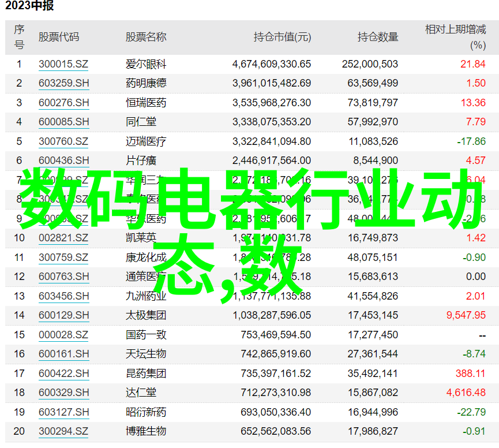This screenshot has height=448, width=499.
Task: Open the 600276.SH stock link
Action: (x=64, y=103)
